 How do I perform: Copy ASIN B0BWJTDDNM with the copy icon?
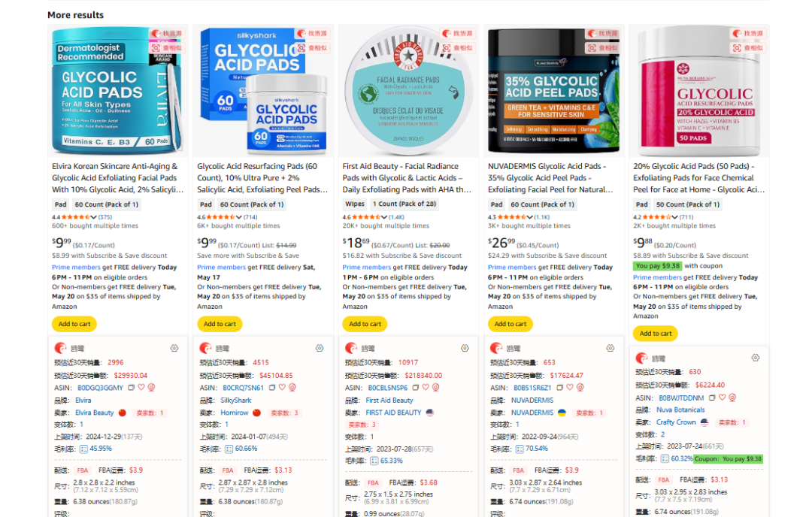click(x=712, y=398)
